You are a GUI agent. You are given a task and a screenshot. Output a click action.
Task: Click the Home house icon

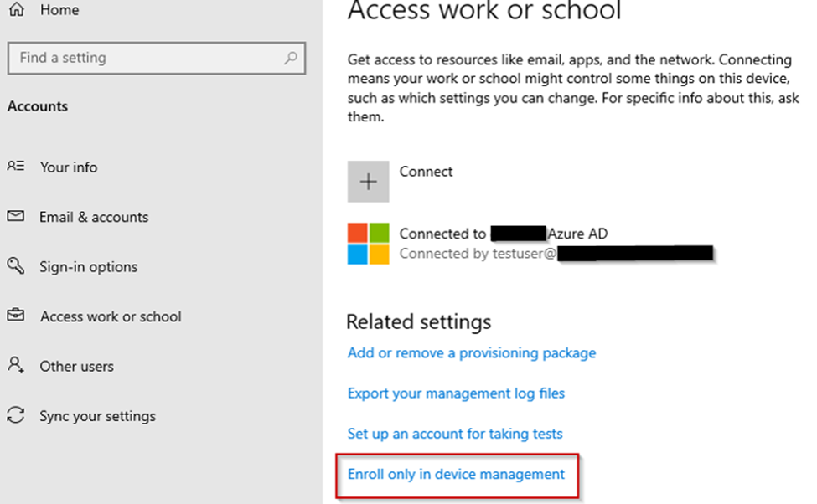(16, 10)
